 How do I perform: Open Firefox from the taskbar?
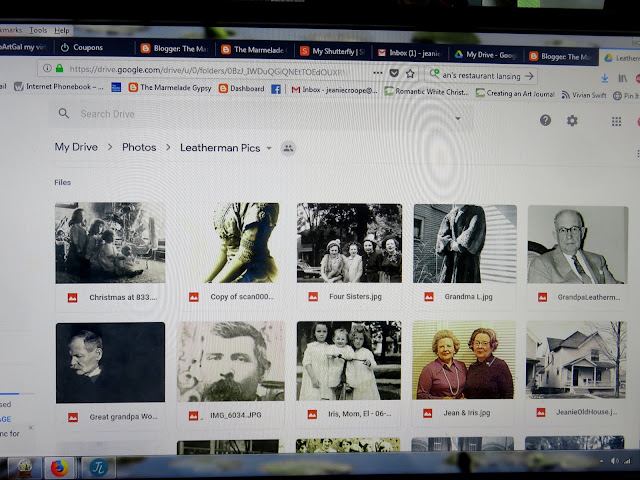(x=60, y=468)
